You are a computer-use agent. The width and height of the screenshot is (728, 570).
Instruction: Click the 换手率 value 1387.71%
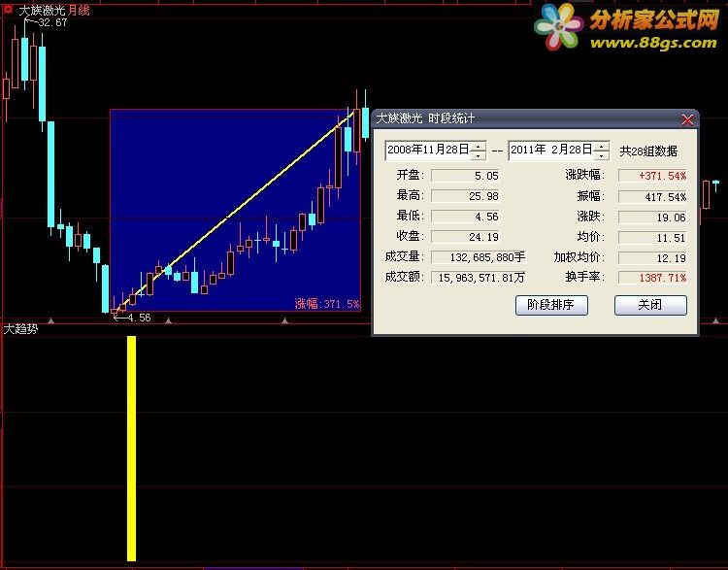click(652, 278)
